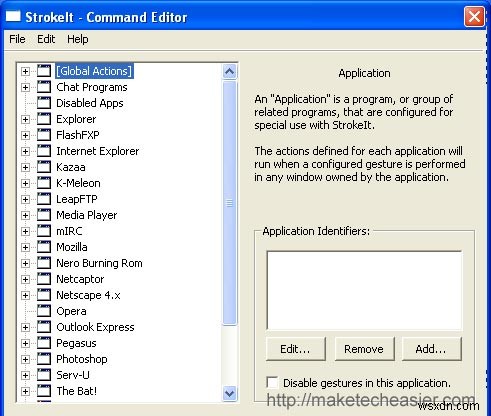Select the mIRC tree item
Viewport: 491px width, 416px height.
click(x=69, y=231)
